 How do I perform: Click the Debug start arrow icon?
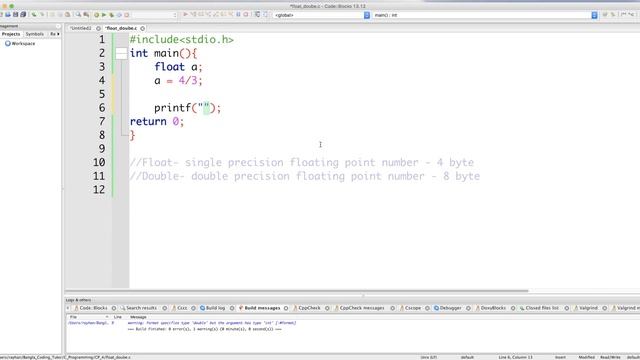(185, 15)
